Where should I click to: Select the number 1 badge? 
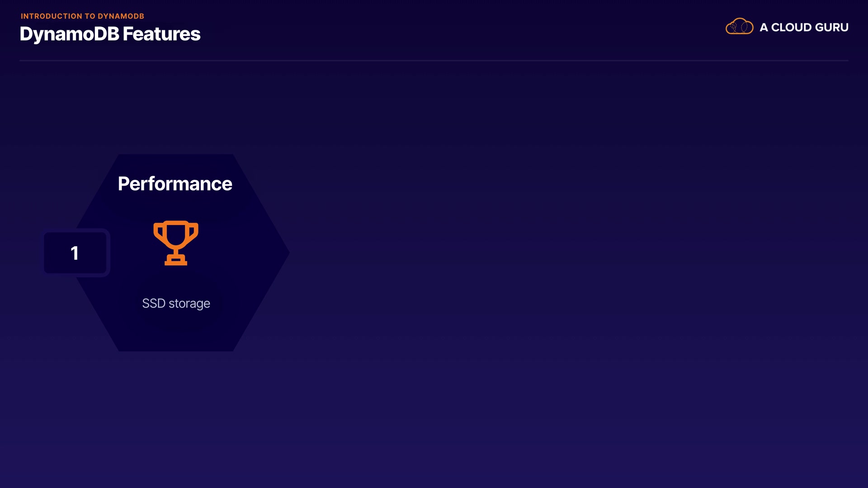pos(75,253)
